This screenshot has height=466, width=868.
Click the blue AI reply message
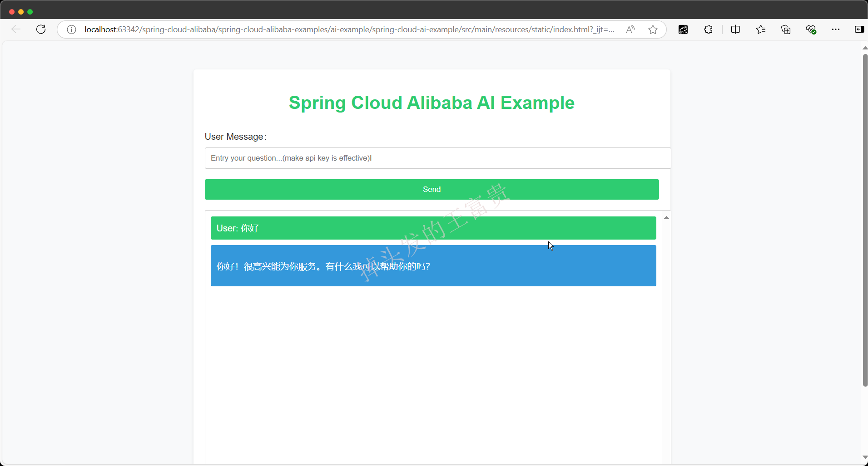pos(433,265)
